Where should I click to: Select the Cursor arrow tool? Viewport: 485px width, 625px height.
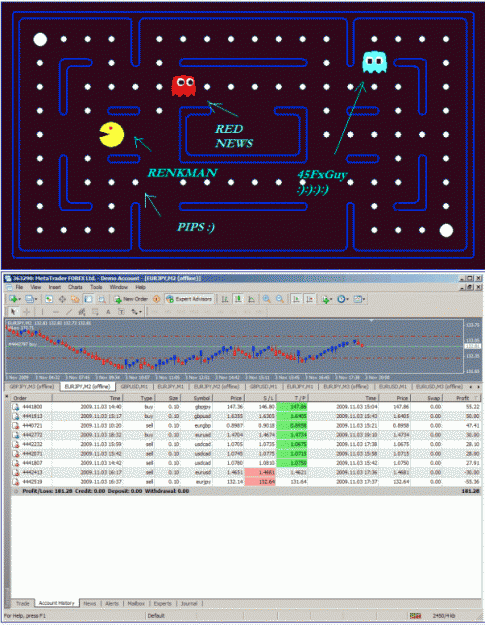13,312
